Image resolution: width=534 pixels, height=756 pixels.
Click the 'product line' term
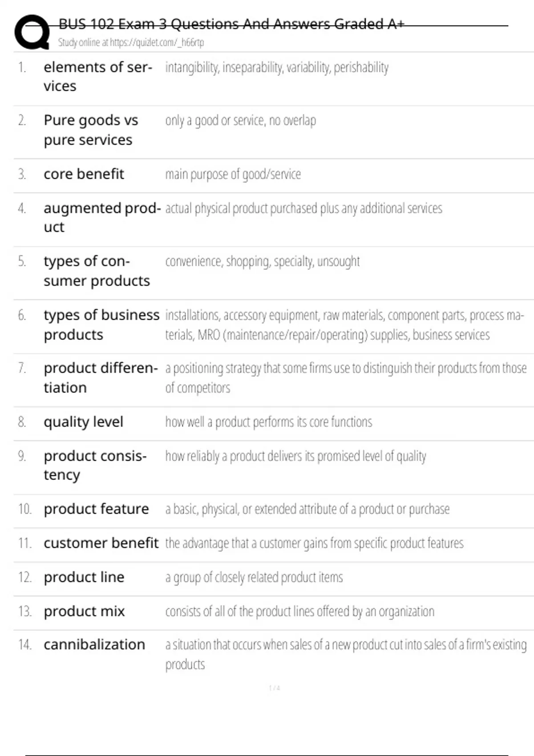[84, 577]
